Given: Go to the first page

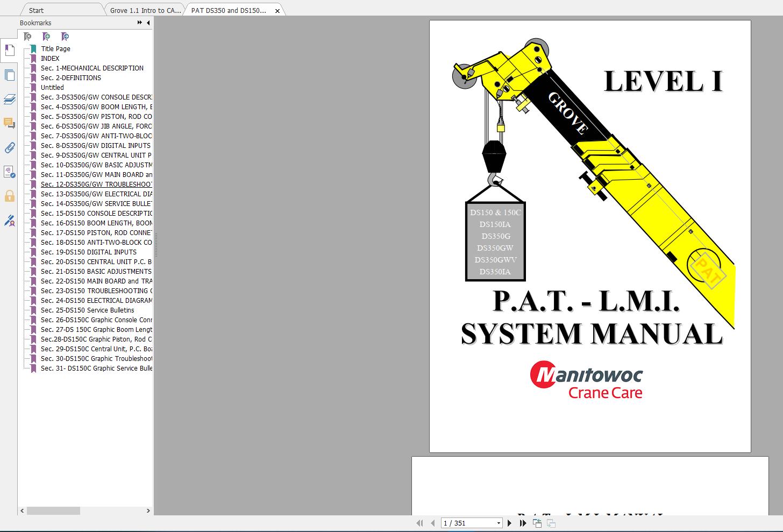Looking at the screenshot, I should click(420, 523).
